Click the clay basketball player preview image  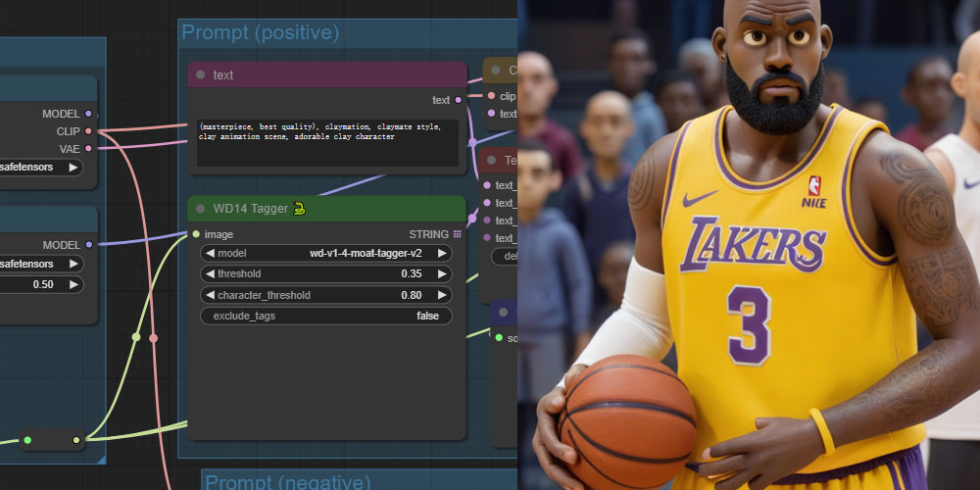coord(749,245)
